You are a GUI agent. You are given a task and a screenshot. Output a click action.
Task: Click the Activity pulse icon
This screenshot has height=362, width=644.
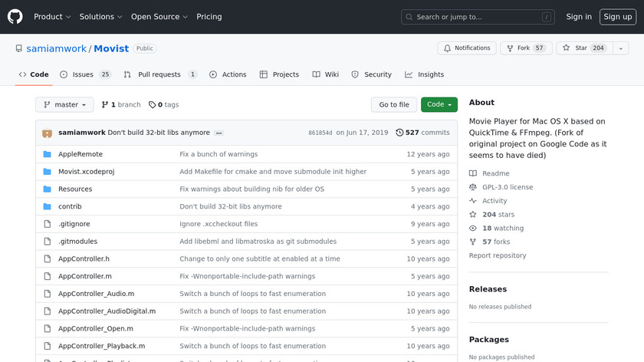(x=473, y=201)
